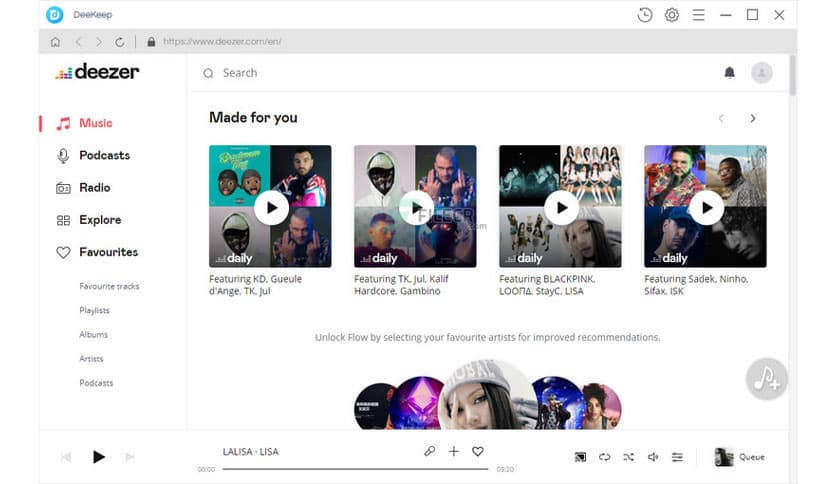
Task: Open Artists under Favourites
Action: point(91,359)
